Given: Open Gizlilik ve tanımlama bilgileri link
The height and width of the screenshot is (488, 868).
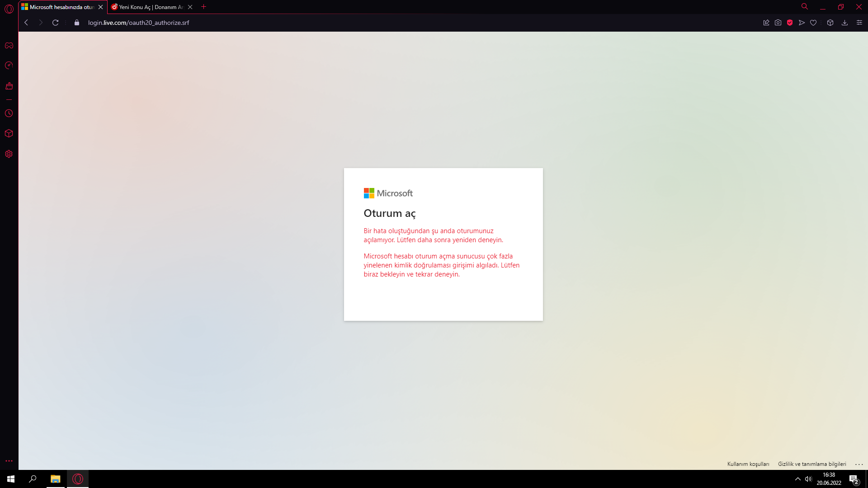Looking at the screenshot, I should [812, 464].
